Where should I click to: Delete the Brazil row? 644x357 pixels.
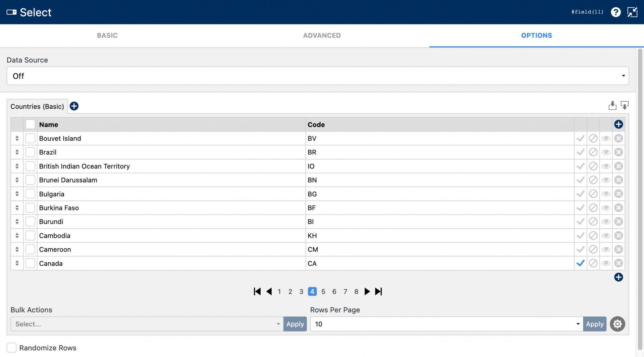pyautogui.click(x=619, y=152)
